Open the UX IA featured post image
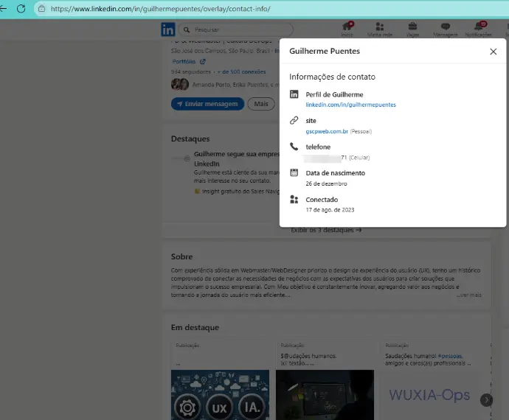509x420 pixels. 220,395
